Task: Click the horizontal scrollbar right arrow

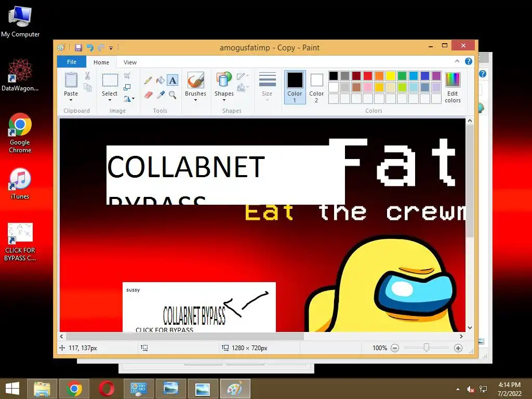Action: [x=461, y=336]
